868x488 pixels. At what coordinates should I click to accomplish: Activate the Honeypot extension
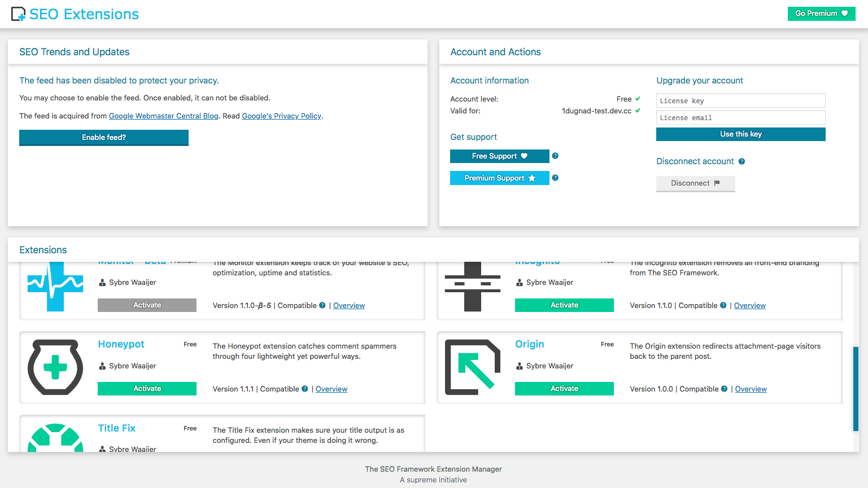[147, 389]
